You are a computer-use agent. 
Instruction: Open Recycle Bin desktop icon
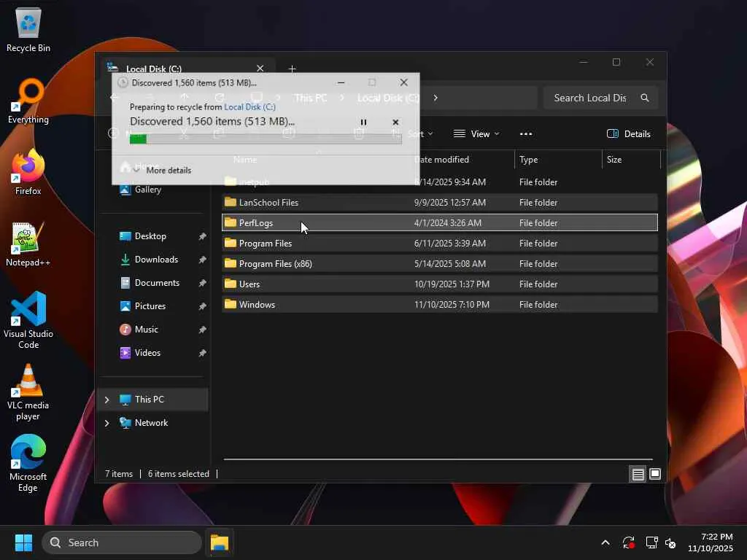coord(28,30)
